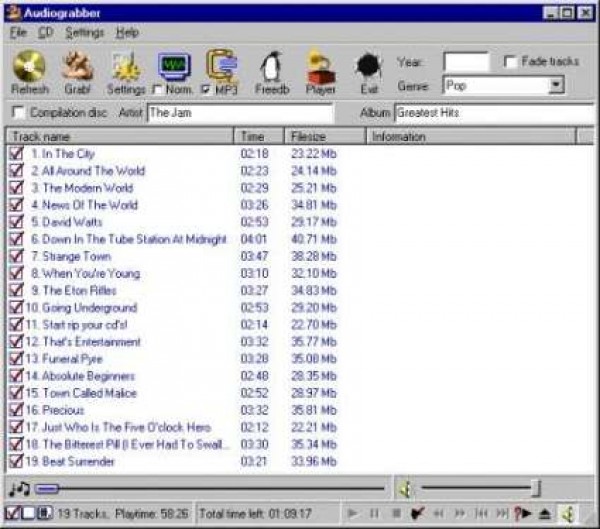Open the Genre dropdown list
Image resolution: width=600 pixels, height=529 pixels.
point(556,87)
